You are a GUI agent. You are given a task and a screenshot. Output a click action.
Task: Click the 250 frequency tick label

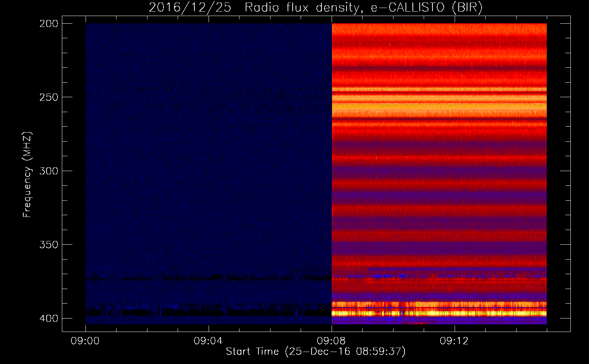pos(49,97)
